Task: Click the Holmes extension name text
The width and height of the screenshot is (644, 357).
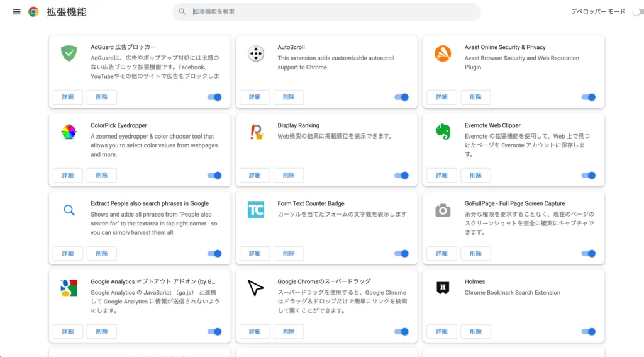Action: coord(475,281)
